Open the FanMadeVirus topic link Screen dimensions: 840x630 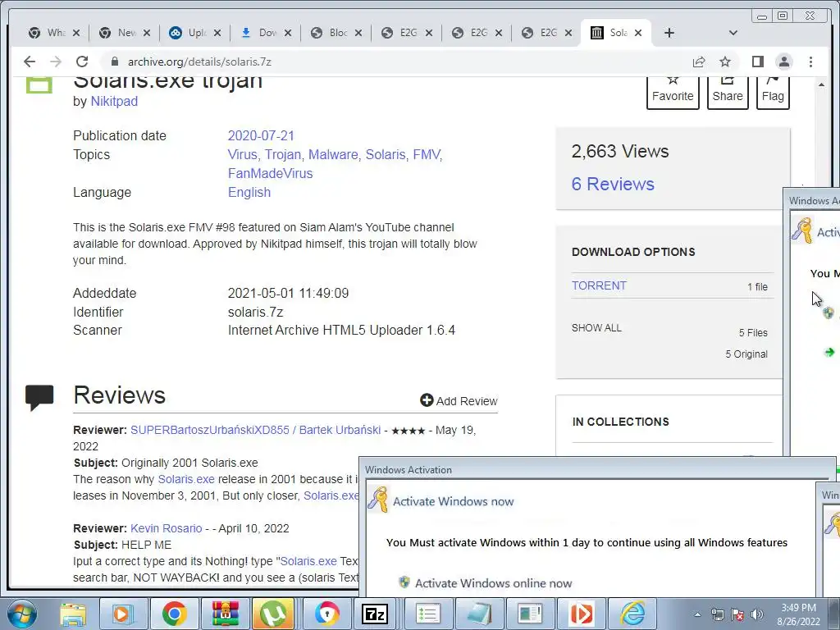pos(270,174)
